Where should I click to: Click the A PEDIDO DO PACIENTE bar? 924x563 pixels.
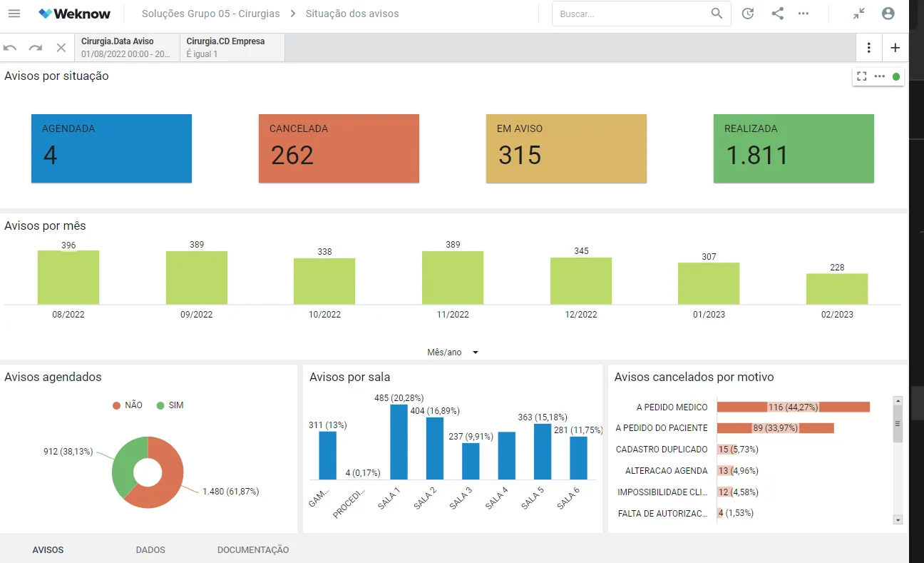(776, 428)
